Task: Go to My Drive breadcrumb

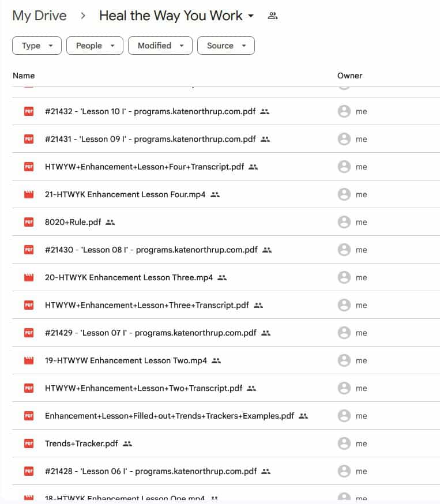Action: pos(39,16)
